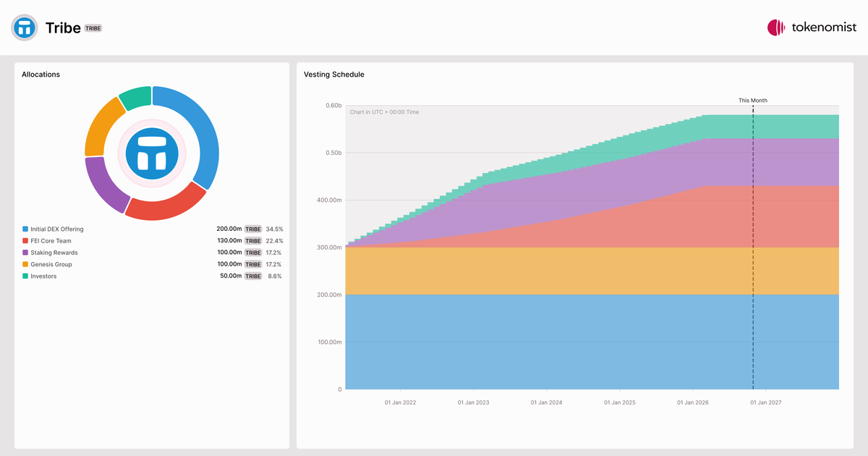Click TRIBE badge in Initial DEX Offering row
This screenshot has height=456, width=868.
point(252,229)
